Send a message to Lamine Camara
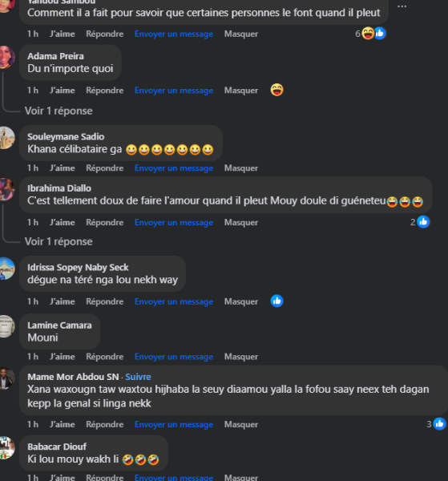Image resolution: width=448 pixels, height=481 pixels. [174, 357]
